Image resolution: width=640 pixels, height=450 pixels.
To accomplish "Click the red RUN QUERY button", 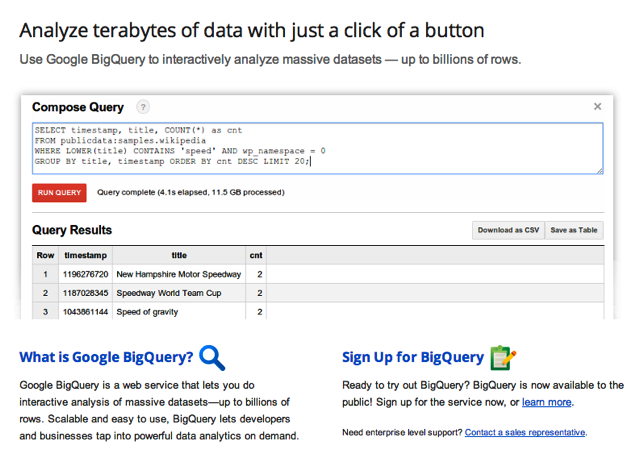I will point(59,193).
